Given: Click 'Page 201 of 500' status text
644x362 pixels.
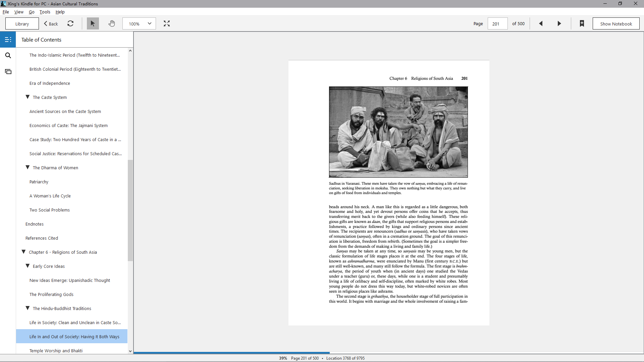Looking at the screenshot, I should (305, 358).
